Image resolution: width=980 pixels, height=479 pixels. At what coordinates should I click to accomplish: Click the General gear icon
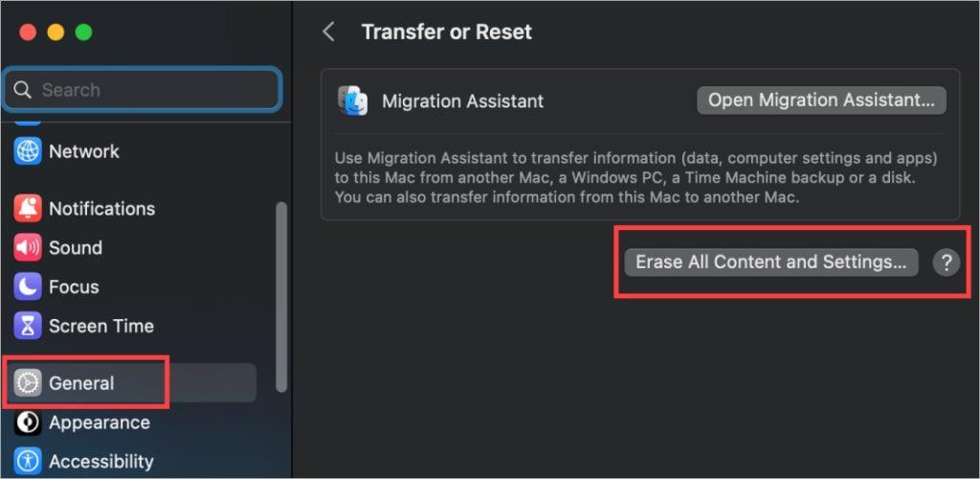(28, 382)
